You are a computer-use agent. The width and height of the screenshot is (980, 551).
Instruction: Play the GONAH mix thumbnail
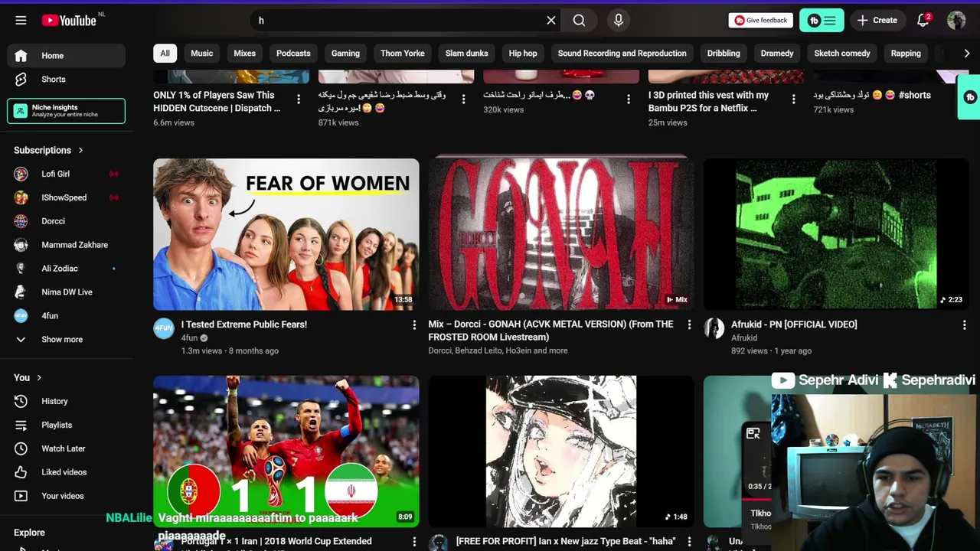[x=561, y=234]
